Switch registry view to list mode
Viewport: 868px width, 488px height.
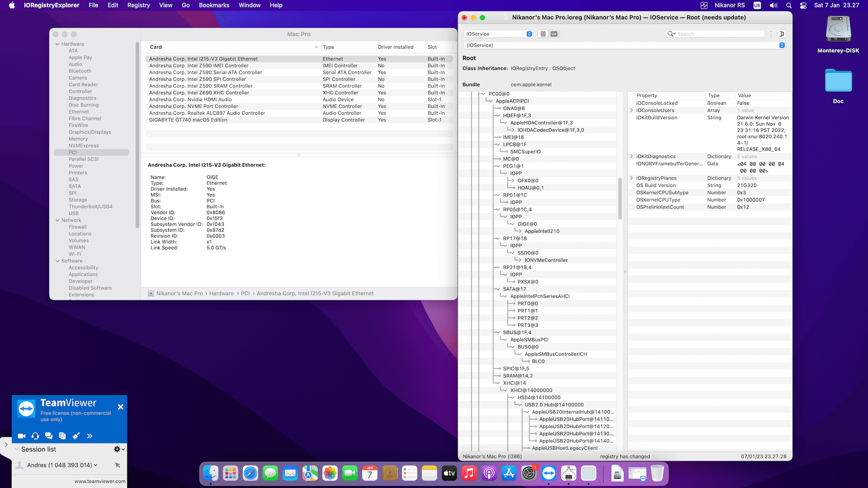pos(543,34)
